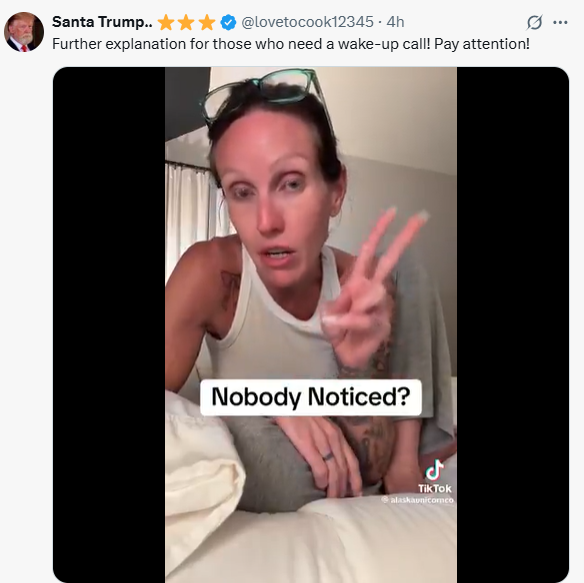Click the alaskaunicornco watermark username
The width and height of the screenshot is (584, 583).
(418, 500)
